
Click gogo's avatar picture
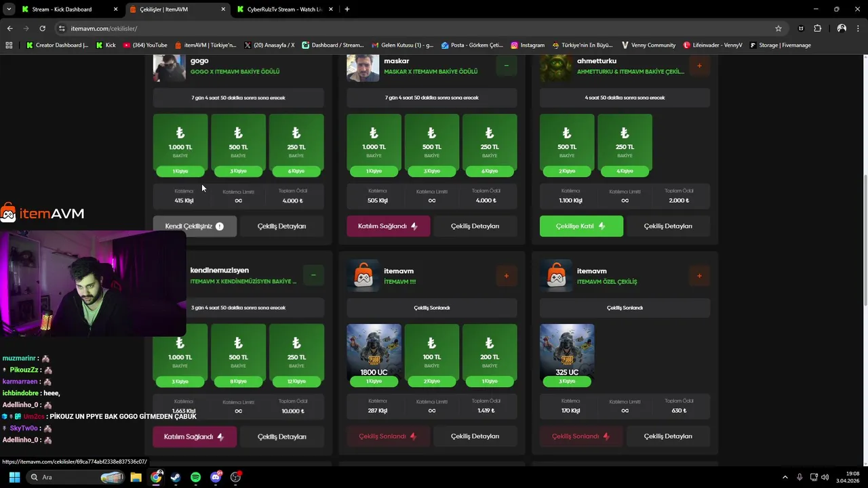[x=170, y=68]
